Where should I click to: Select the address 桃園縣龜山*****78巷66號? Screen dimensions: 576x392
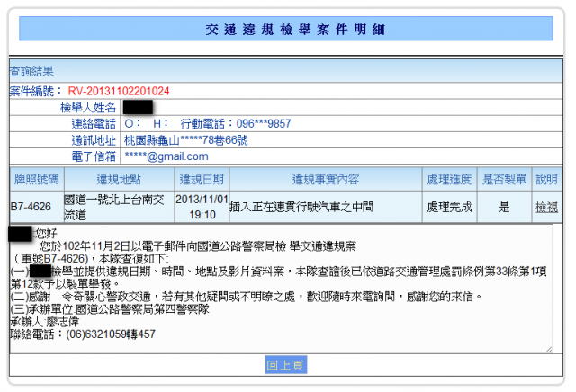186,140
